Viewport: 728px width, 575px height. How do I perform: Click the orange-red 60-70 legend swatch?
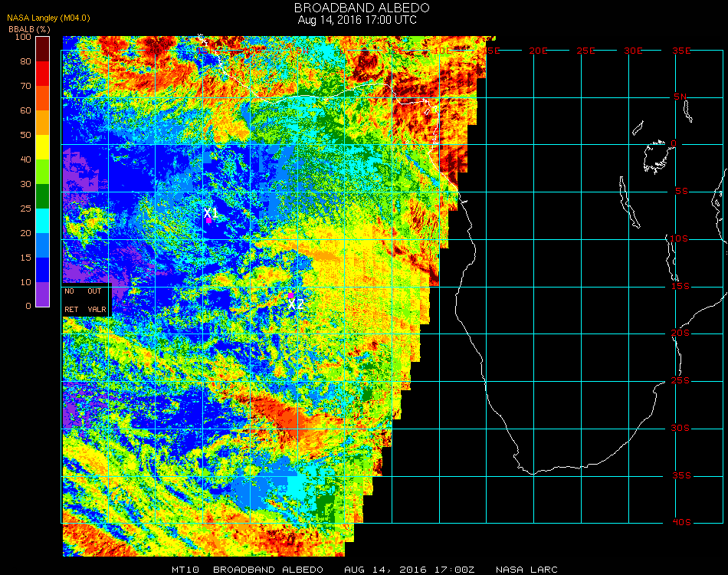42,98
